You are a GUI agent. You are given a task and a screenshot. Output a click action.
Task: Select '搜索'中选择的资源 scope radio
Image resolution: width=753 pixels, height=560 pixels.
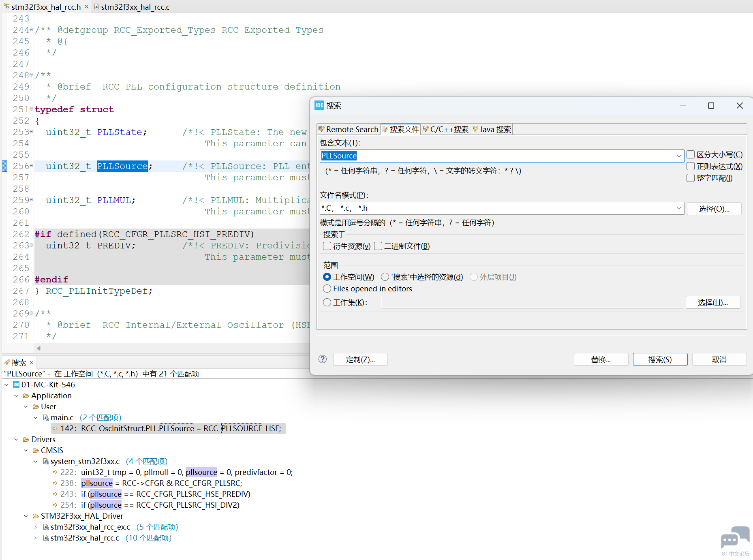pos(385,277)
